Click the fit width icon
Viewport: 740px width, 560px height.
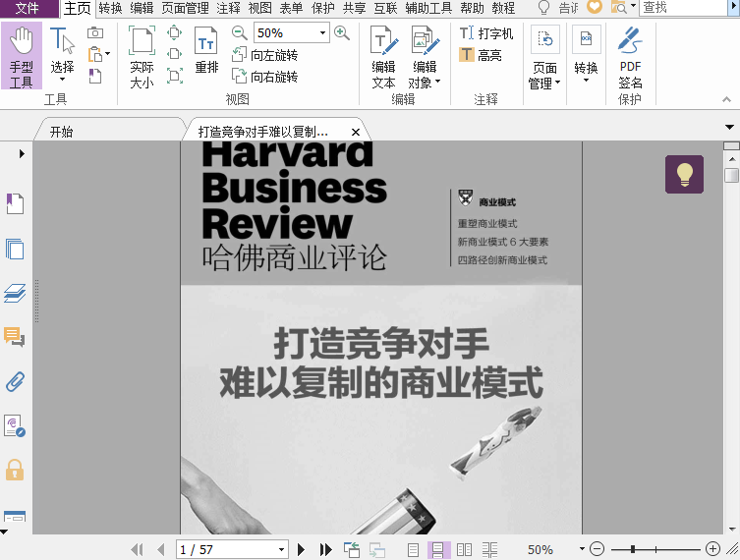click(175, 54)
